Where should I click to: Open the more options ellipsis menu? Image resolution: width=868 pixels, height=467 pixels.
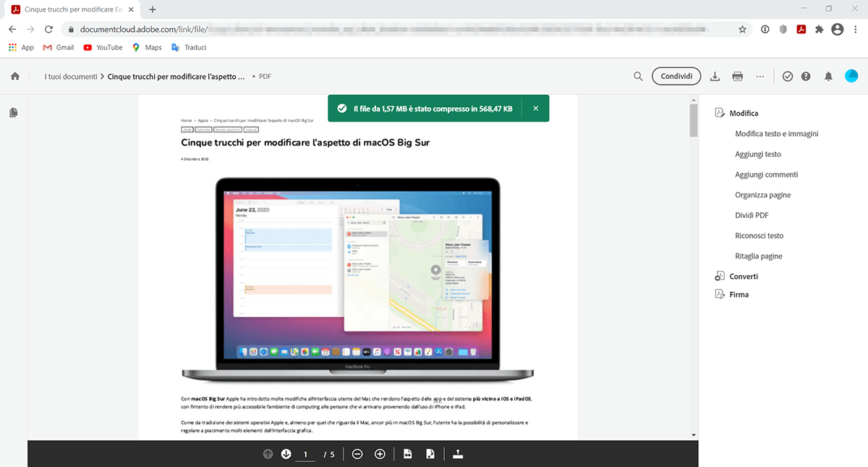[x=759, y=76]
